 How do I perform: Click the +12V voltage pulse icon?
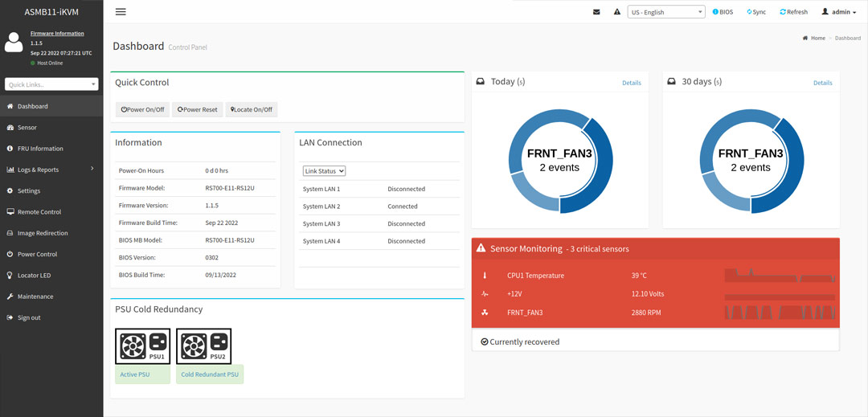pos(485,294)
